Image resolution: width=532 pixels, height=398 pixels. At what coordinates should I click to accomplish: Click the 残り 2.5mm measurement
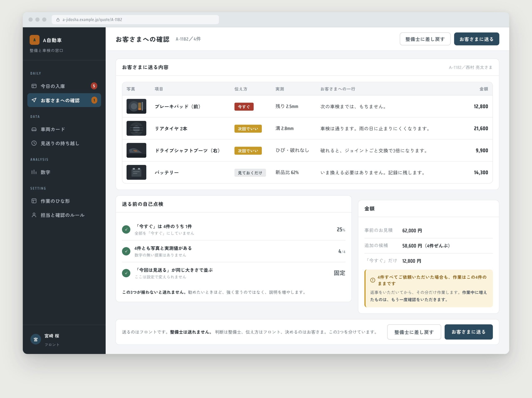pos(287,106)
